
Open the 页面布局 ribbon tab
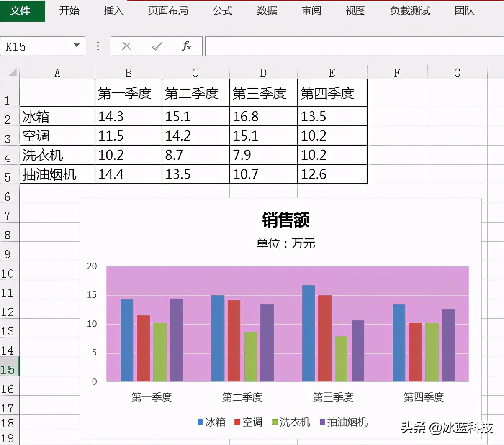[x=168, y=10]
